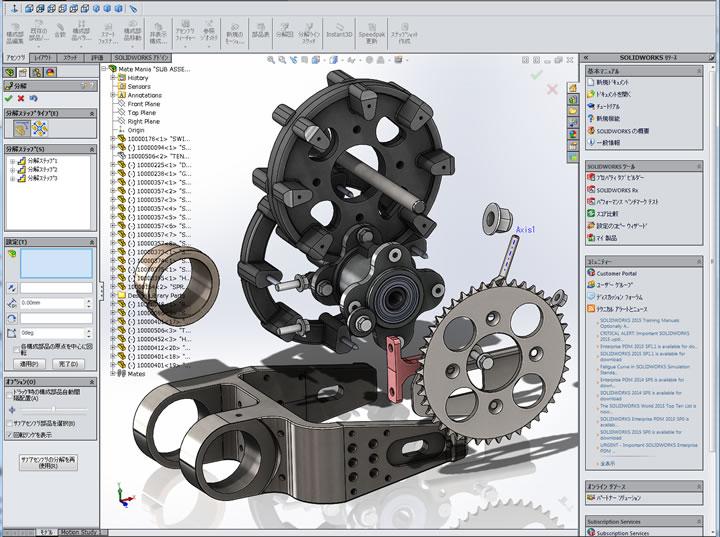The width and height of the screenshot is (720, 537).
Task: Click the スマートファスナー smart fasteners tool
Action: point(107,33)
